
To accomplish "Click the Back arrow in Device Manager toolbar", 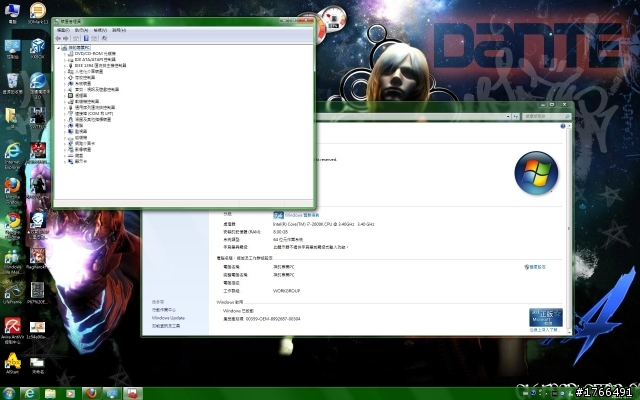I will coord(58,38).
